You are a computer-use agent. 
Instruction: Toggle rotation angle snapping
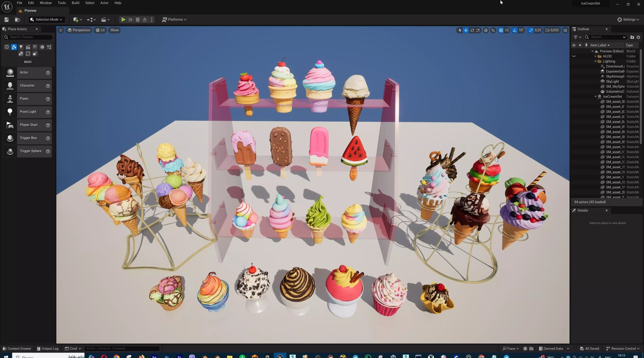(515, 30)
